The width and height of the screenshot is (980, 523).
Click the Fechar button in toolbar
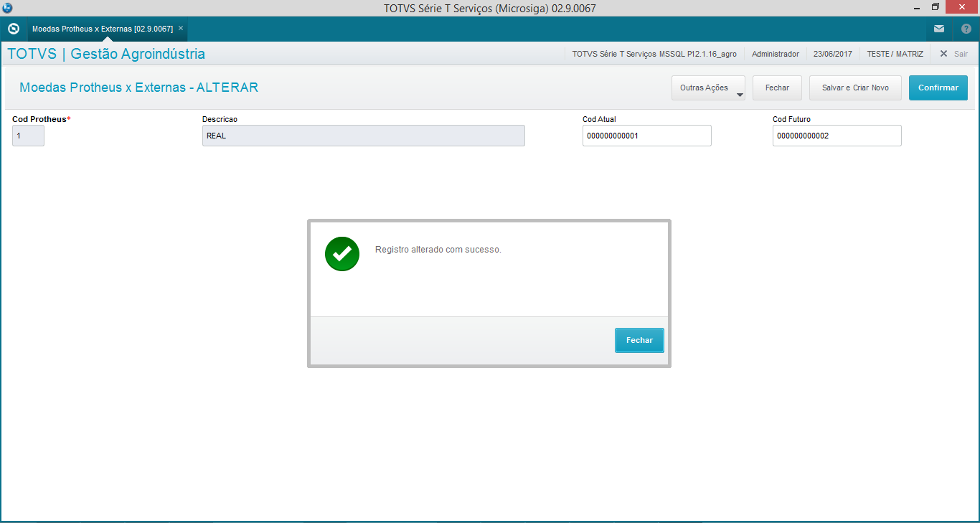coord(777,88)
